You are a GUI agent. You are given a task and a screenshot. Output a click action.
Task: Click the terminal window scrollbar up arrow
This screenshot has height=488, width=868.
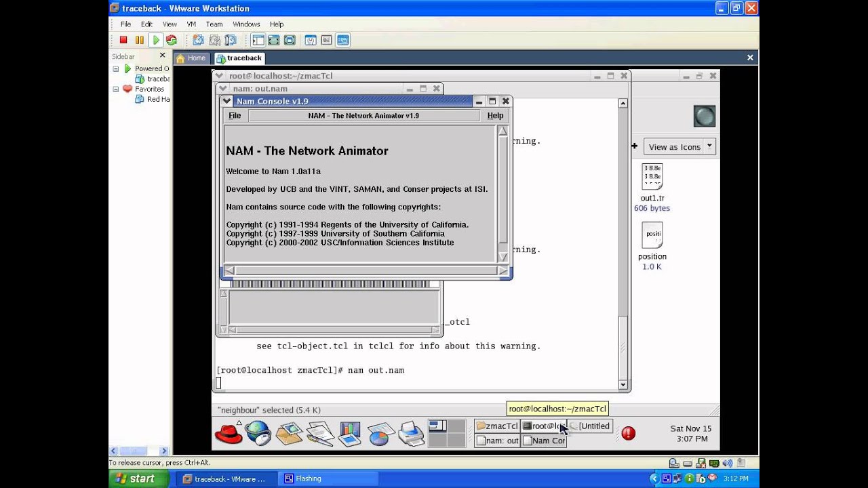pos(623,103)
